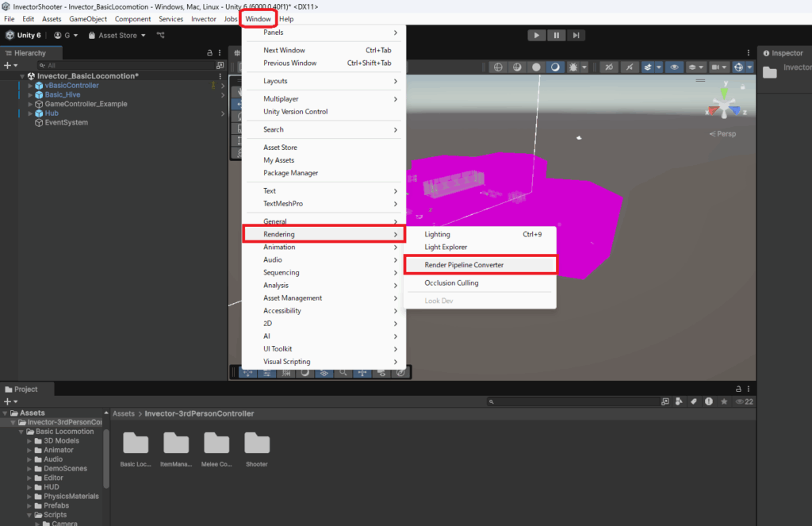This screenshot has width=812, height=526.
Task: Toggle scene audio mute button
Action: tap(629, 67)
